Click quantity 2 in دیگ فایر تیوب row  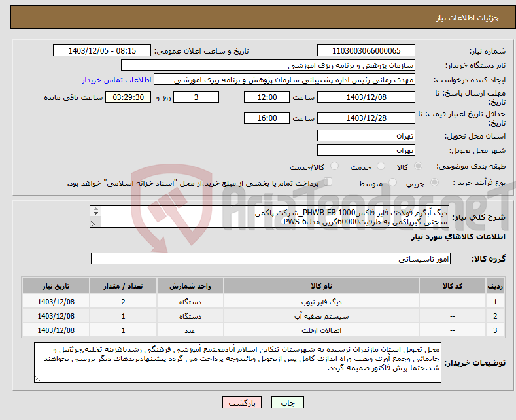point(123,302)
